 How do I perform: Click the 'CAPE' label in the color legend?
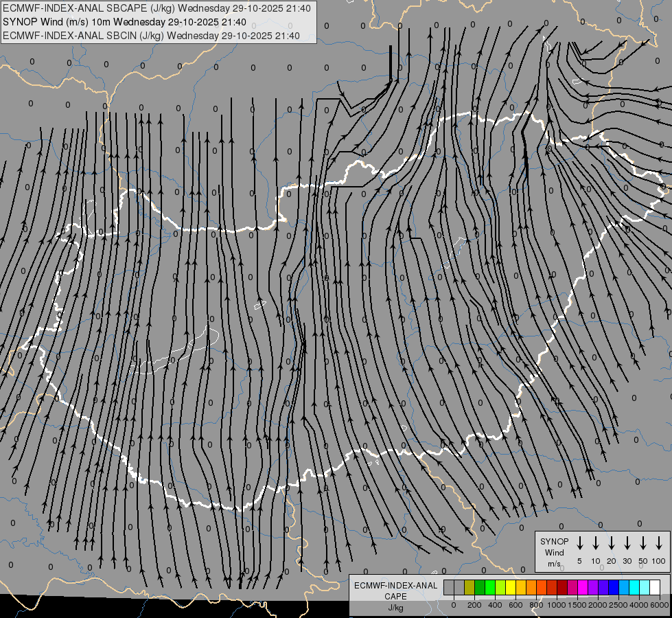click(x=395, y=596)
